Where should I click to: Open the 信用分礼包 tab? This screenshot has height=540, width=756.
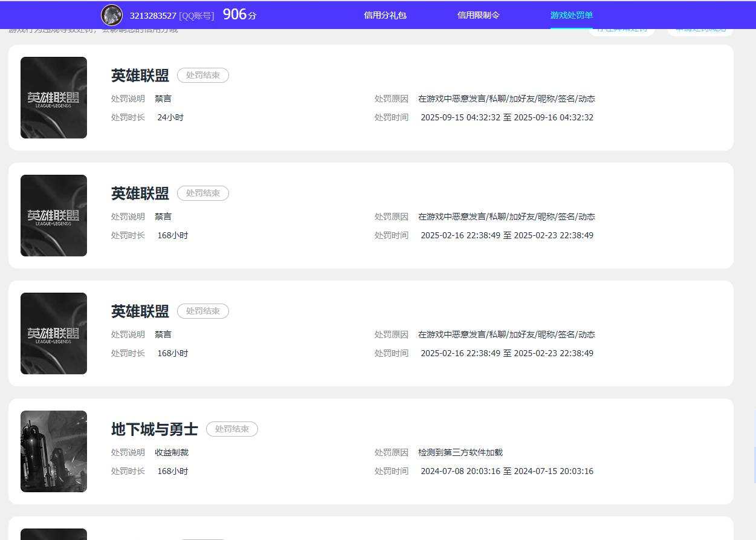point(385,15)
